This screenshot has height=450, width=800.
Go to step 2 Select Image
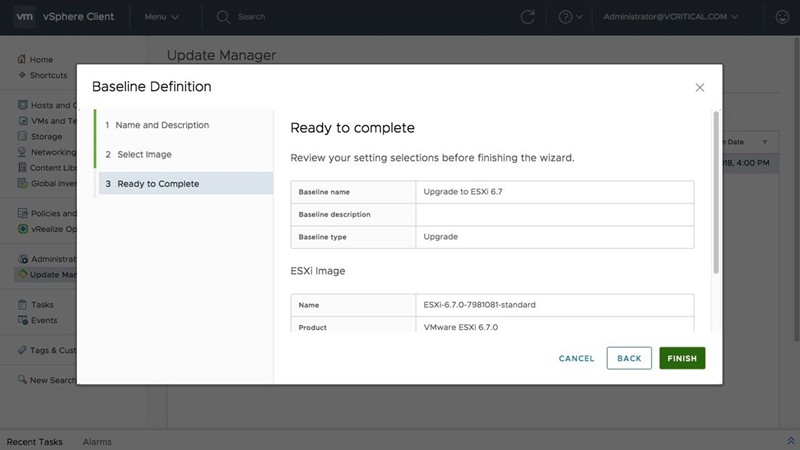click(144, 155)
